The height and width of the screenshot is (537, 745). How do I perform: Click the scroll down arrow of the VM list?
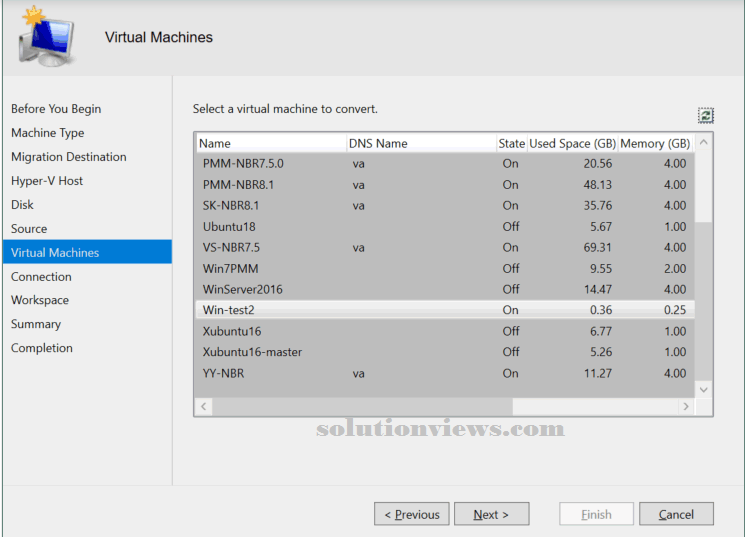click(704, 390)
